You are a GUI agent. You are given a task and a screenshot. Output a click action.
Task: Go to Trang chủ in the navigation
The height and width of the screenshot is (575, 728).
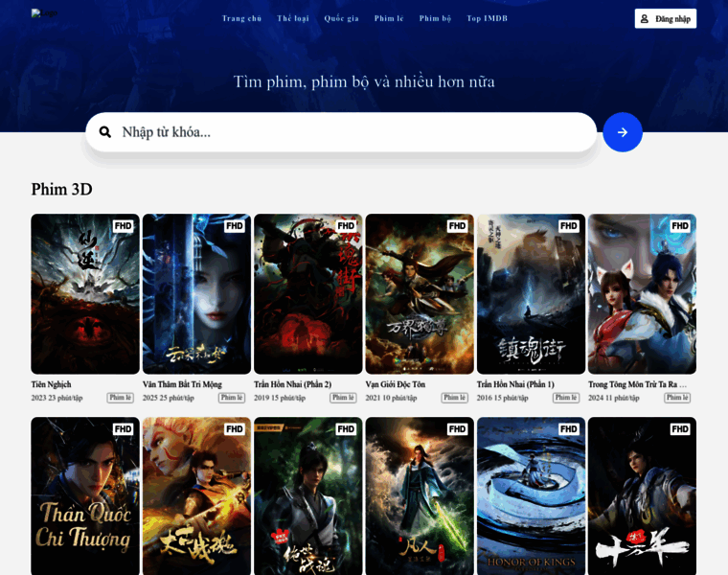[241, 18]
